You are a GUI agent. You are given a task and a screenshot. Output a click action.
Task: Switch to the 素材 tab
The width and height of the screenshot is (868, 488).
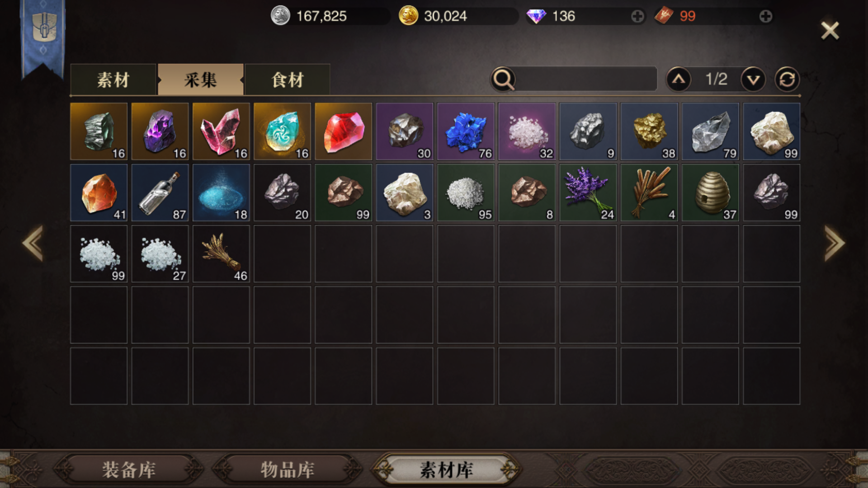pos(113,80)
